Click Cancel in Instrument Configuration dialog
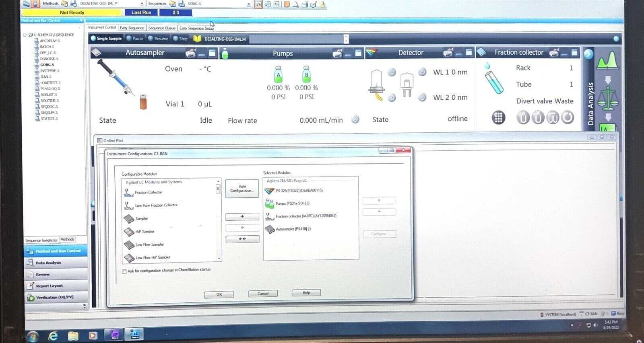Image resolution: width=644 pixels, height=343 pixels. pyautogui.click(x=263, y=294)
